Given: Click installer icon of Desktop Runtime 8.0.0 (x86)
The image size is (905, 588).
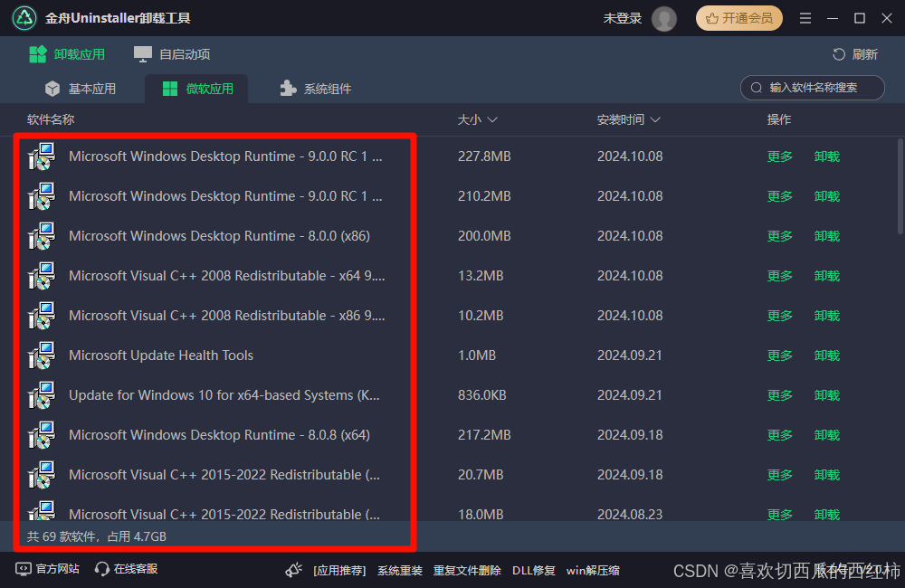Looking at the screenshot, I should click(x=42, y=236).
